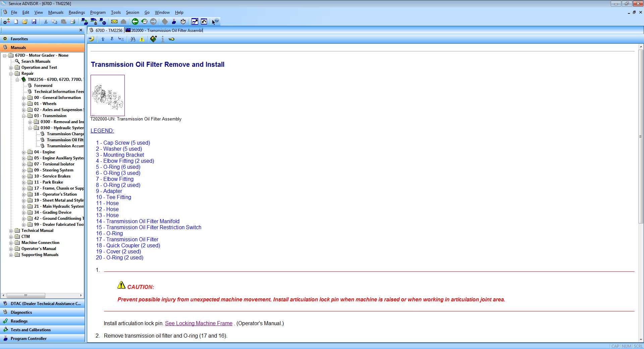Open history with green clock-arrow icon

click(144, 21)
